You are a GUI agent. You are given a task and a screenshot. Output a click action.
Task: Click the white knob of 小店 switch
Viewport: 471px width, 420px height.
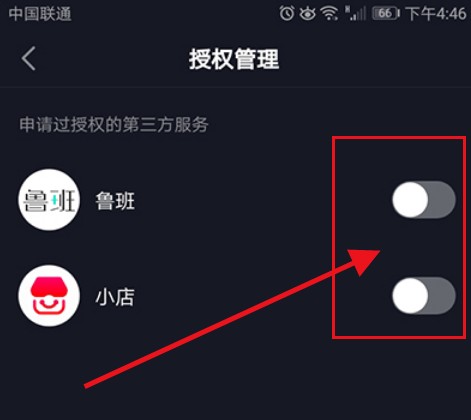point(410,296)
